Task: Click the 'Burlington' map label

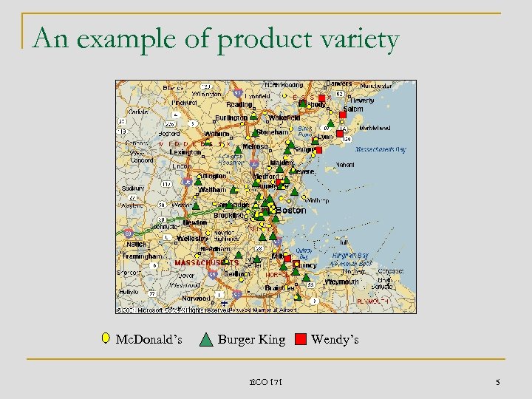Action: (231, 117)
